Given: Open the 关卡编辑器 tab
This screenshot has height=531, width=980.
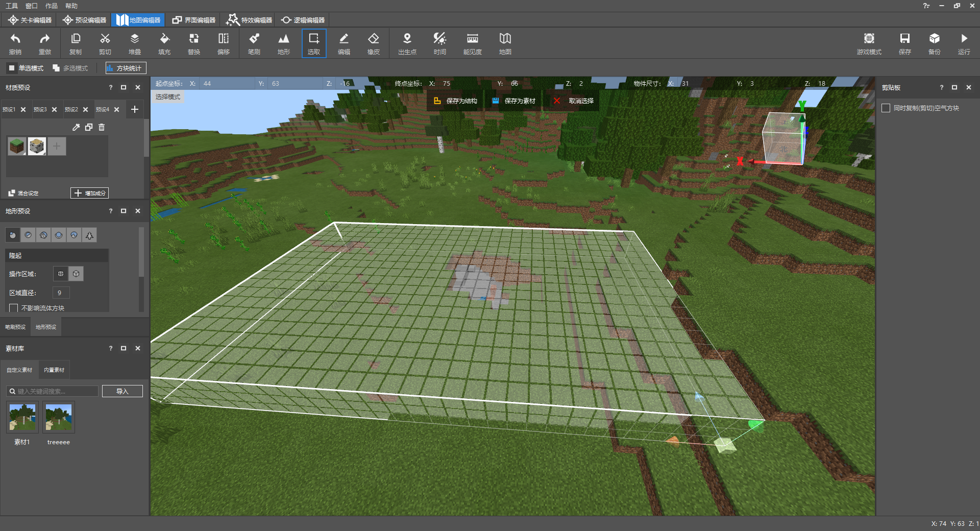Looking at the screenshot, I should point(30,20).
